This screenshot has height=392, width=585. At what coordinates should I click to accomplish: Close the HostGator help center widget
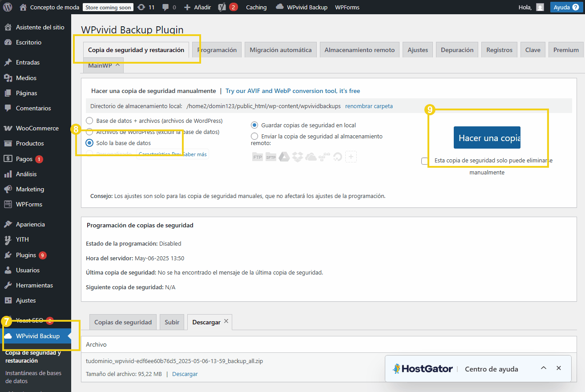(559, 368)
